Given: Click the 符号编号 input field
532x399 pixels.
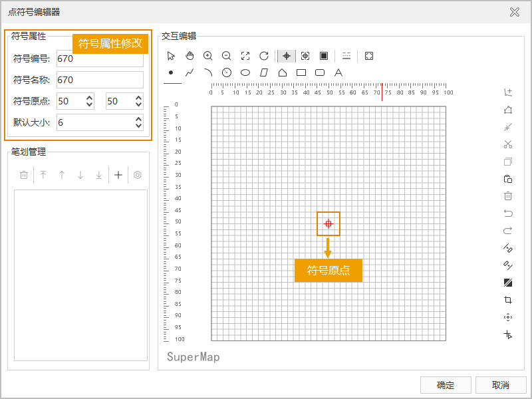Looking at the screenshot, I should (100, 59).
